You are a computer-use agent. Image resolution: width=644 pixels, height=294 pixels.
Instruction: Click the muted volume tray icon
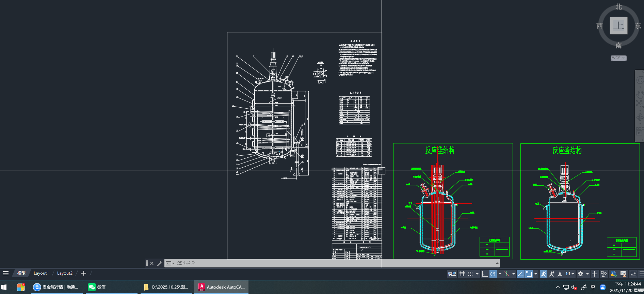pos(574,287)
